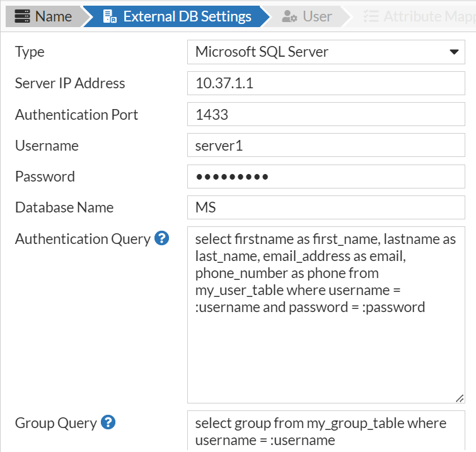476x452 pixels.
Task: Click the Username field containing server1
Action: pyautogui.click(x=326, y=145)
